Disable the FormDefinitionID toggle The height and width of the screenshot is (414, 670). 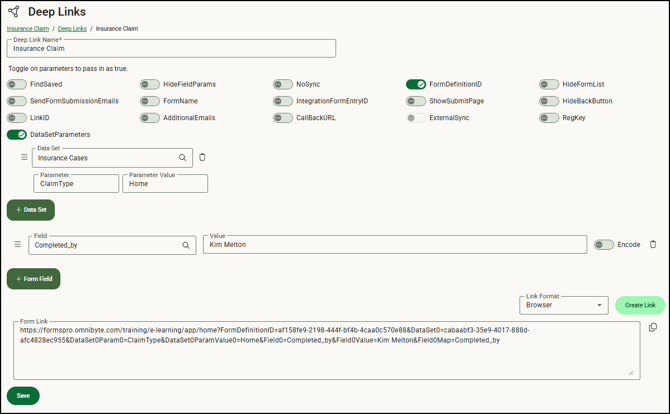point(416,85)
